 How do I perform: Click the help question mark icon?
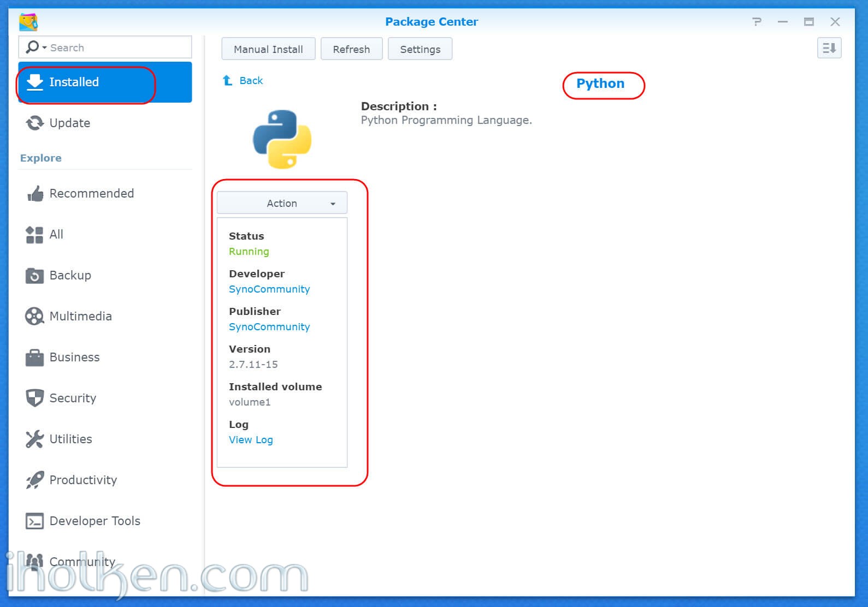pyautogui.click(x=757, y=22)
